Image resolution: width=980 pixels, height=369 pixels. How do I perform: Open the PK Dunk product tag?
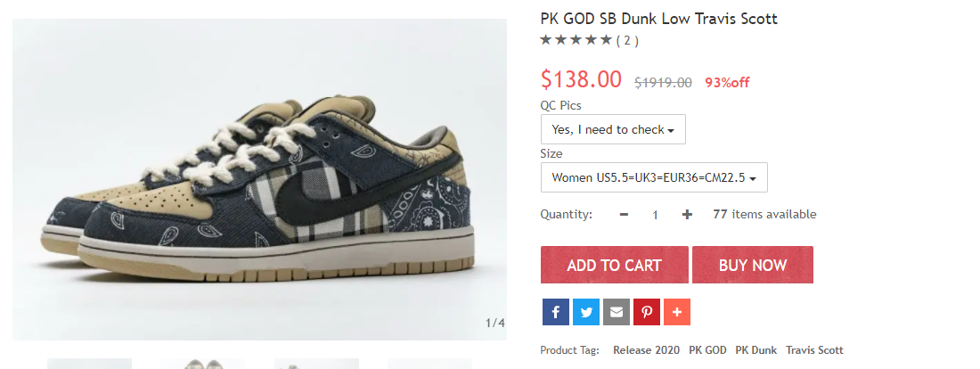(x=755, y=350)
